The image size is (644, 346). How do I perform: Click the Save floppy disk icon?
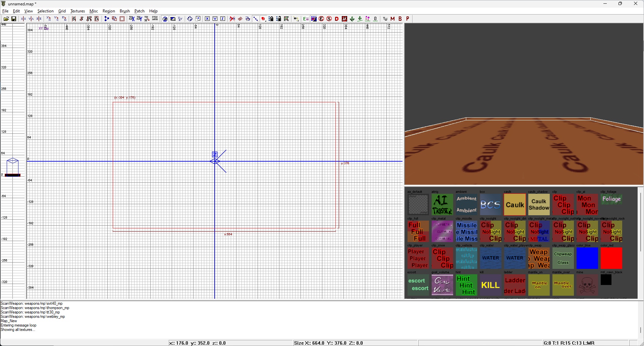pos(14,19)
